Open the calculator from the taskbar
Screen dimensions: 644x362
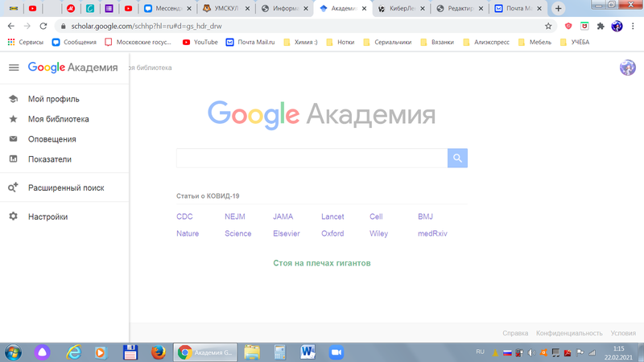(x=279, y=352)
